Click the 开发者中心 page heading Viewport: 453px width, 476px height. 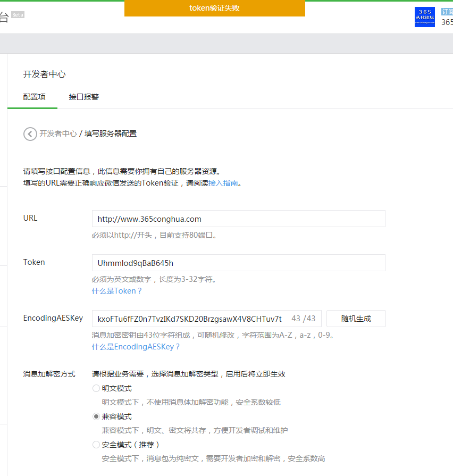point(44,74)
